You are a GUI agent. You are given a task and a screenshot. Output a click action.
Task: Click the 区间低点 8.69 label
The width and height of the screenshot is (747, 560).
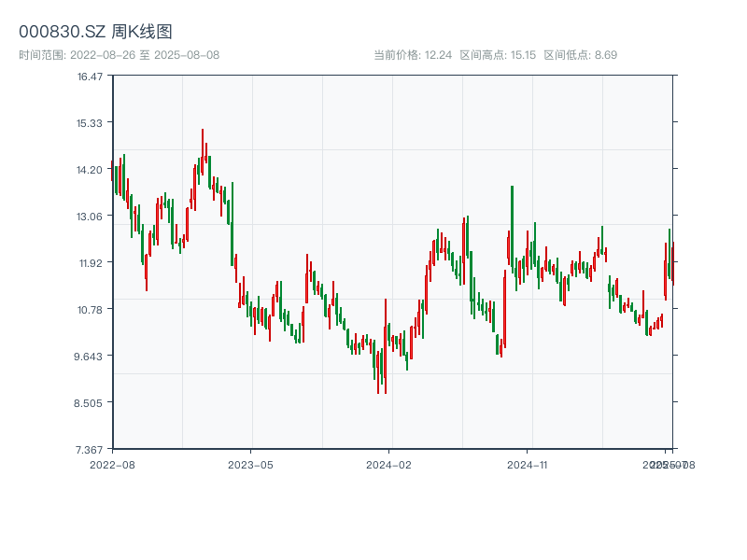pos(580,55)
